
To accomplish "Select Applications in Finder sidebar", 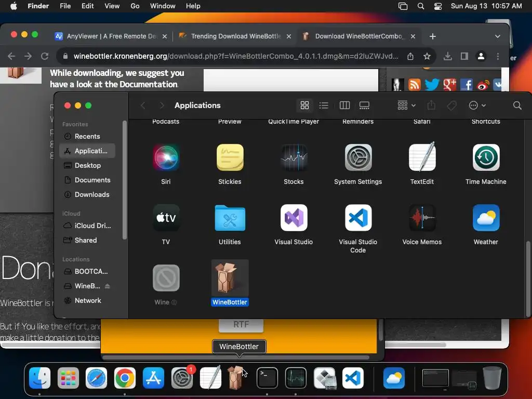I will click(x=87, y=151).
